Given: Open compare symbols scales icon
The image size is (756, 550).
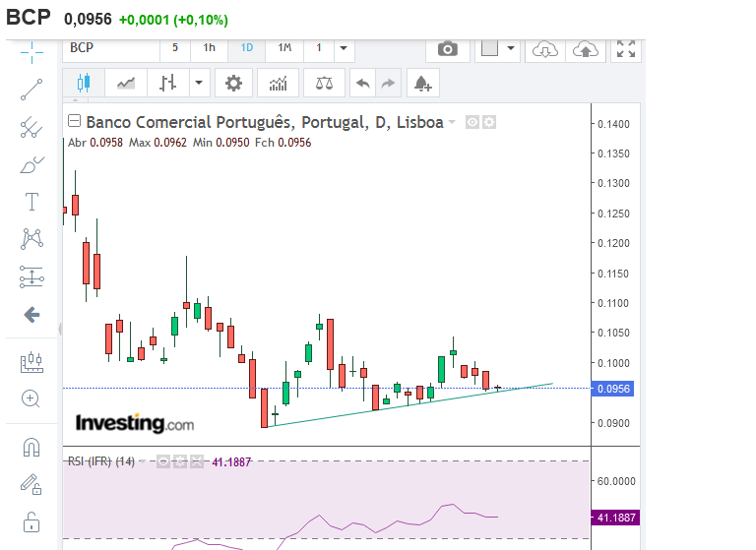Looking at the screenshot, I should coord(324,84).
